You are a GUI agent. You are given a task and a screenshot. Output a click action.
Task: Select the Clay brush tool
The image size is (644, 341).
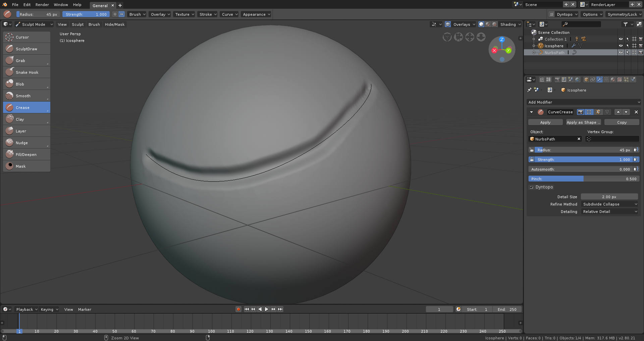26,119
